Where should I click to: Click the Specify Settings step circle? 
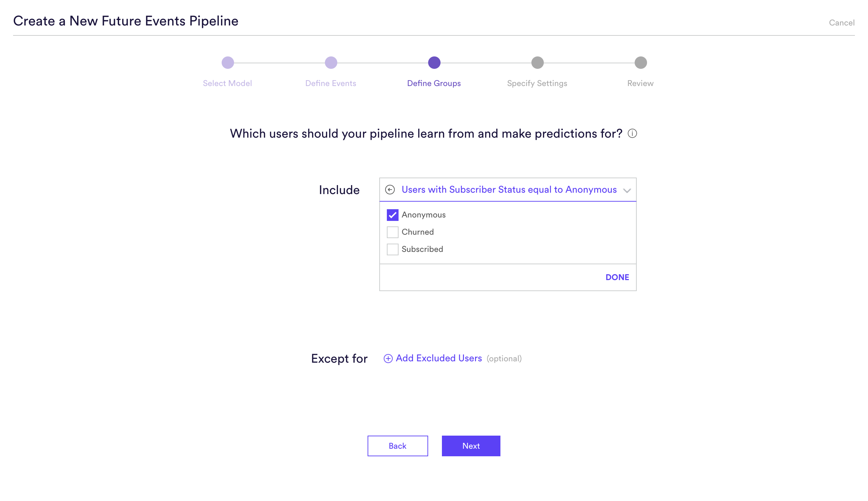point(537,63)
